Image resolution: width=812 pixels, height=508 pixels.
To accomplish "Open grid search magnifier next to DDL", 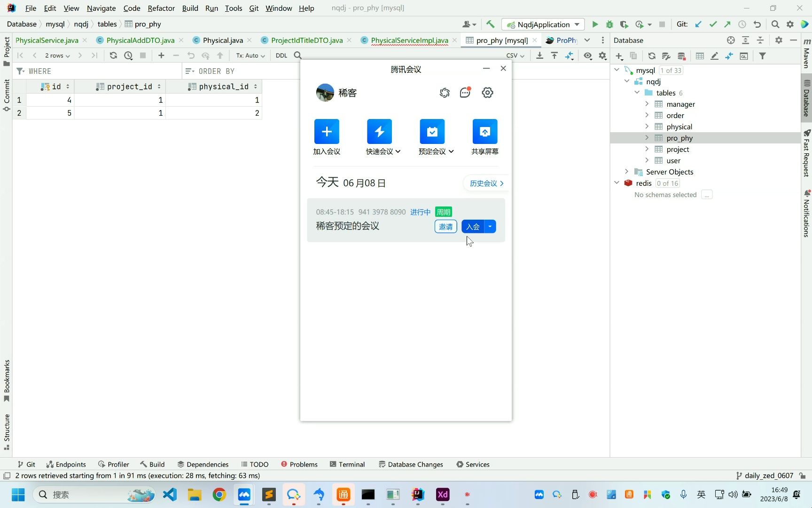I will pos(298,56).
